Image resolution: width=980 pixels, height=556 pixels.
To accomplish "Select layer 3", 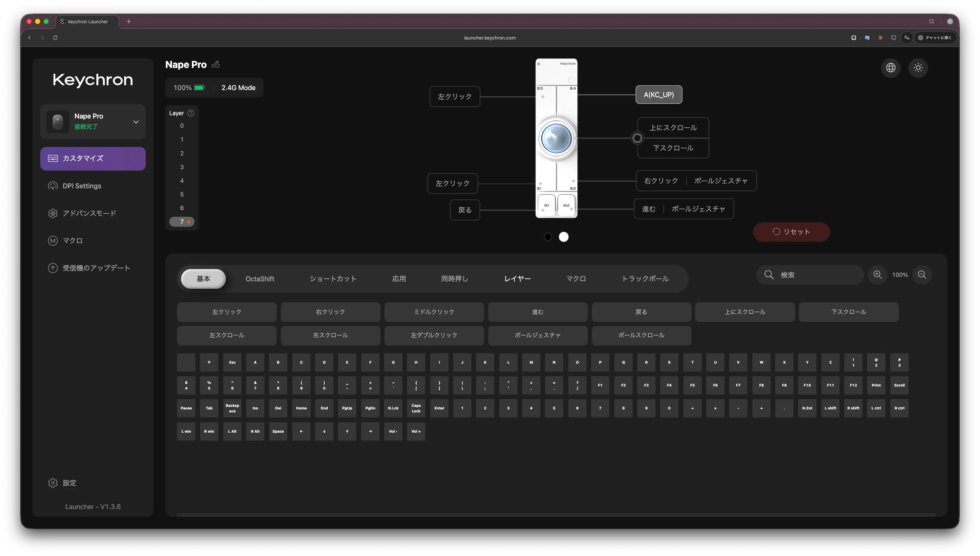I will pos(182,167).
